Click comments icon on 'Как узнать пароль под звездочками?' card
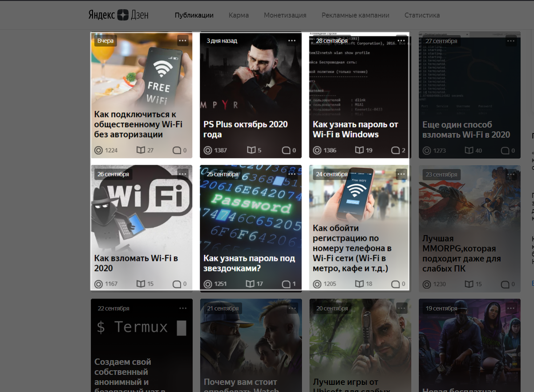 (286, 284)
